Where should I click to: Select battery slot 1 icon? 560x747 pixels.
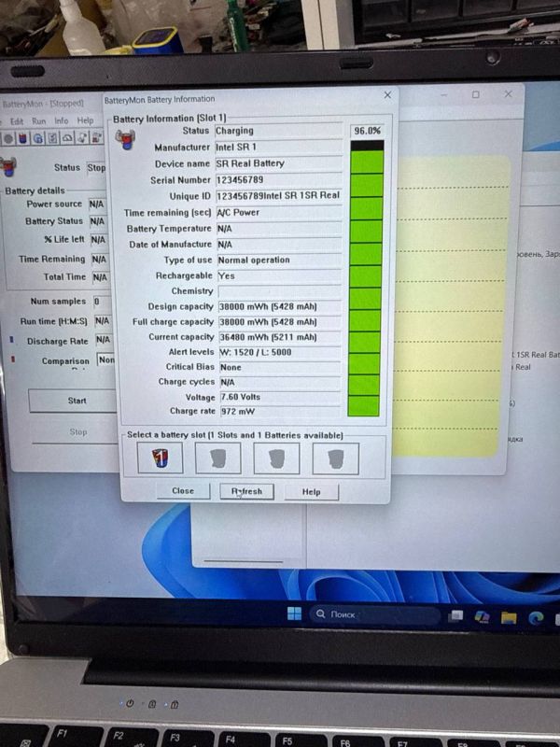(160, 458)
